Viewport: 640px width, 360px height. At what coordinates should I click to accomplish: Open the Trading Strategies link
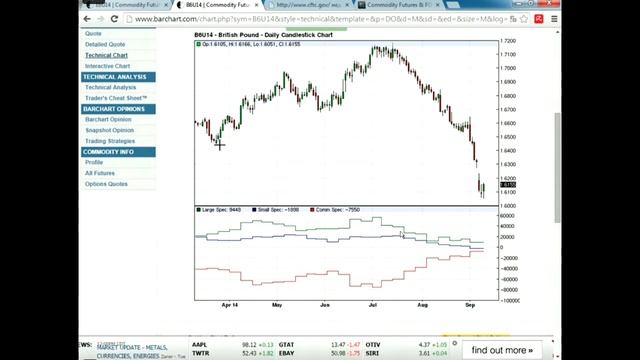[110, 141]
